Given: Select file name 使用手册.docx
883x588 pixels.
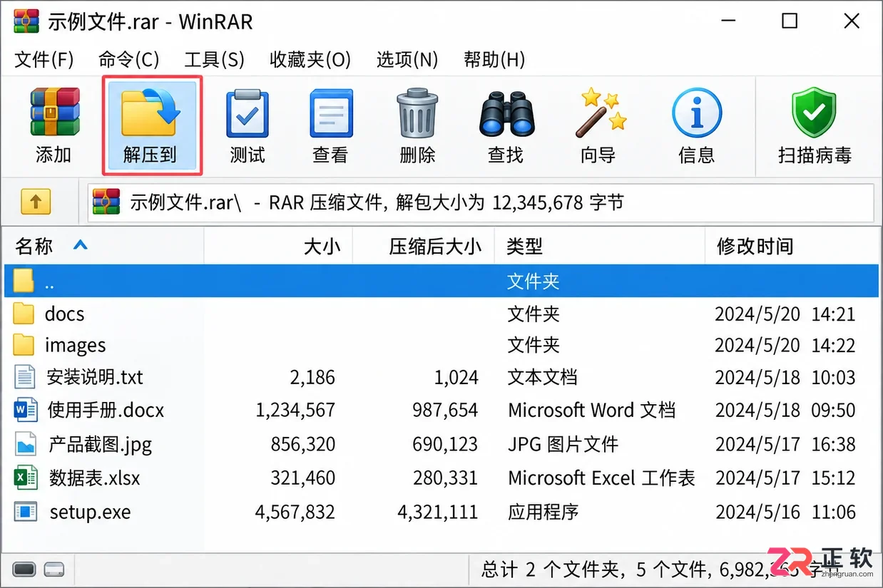Looking at the screenshot, I should [x=106, y=410].
